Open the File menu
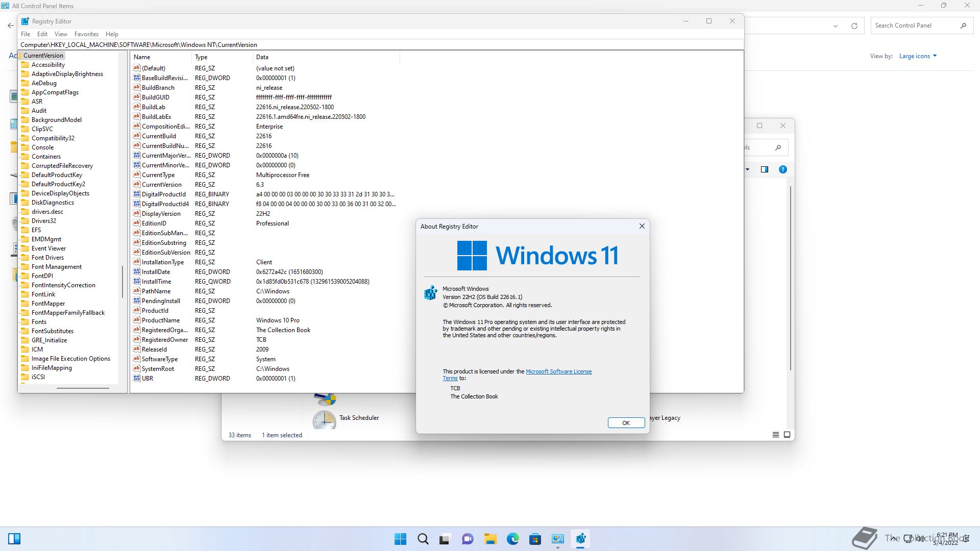The width and height of the screenshot is (980, 551). tap(26, 34)
